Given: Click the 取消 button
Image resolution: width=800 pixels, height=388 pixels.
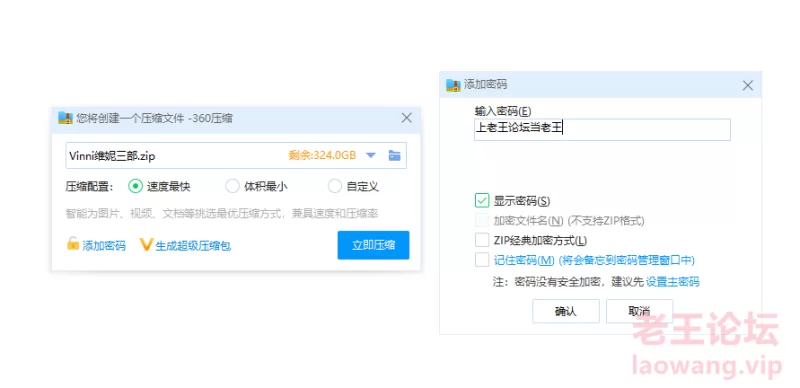Looking at the screenshot, I should (639, 311).
